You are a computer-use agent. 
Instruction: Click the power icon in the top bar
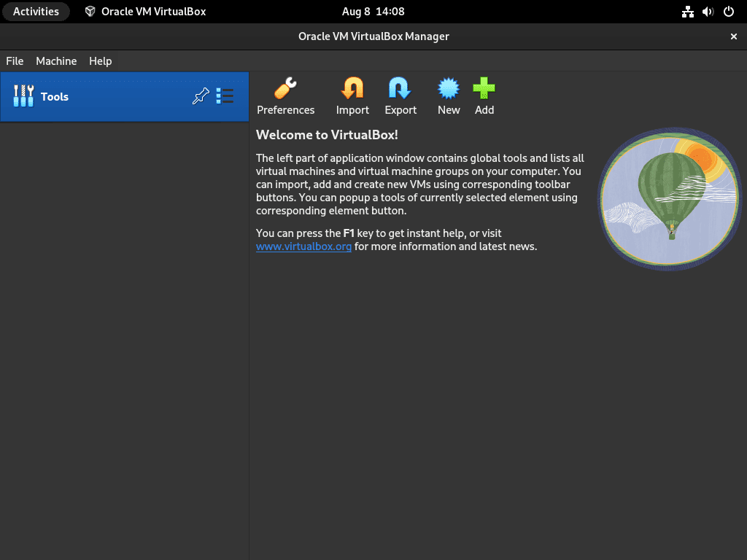tap(729, 11)
